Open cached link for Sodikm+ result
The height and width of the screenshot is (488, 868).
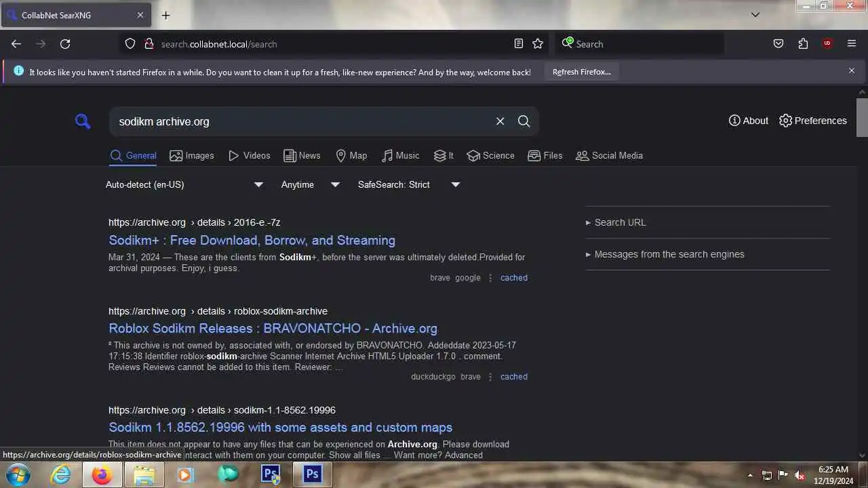(513, 278)
